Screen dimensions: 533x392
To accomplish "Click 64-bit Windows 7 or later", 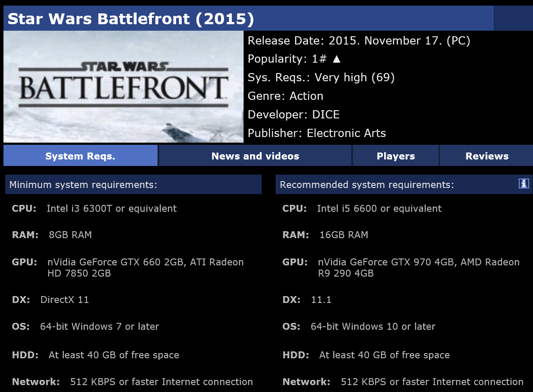I will click(100, 326).
